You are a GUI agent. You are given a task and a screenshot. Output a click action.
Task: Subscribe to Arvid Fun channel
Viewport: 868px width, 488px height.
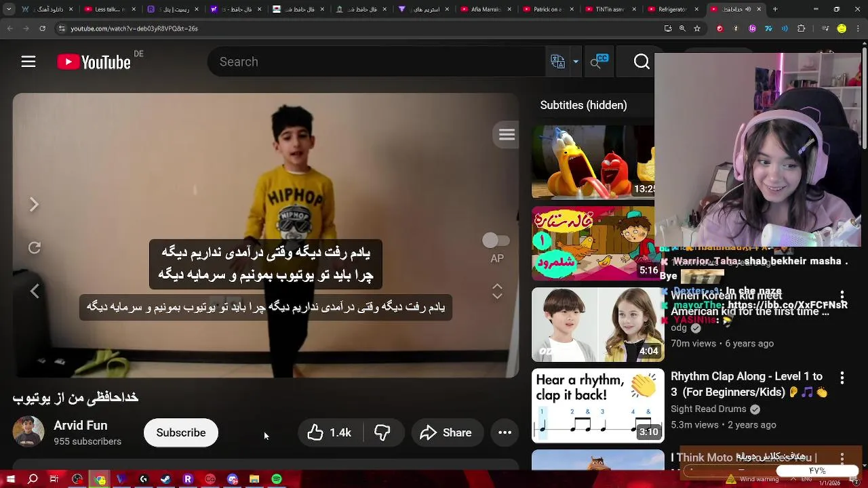pyautogui.click(x=181, y=432)
